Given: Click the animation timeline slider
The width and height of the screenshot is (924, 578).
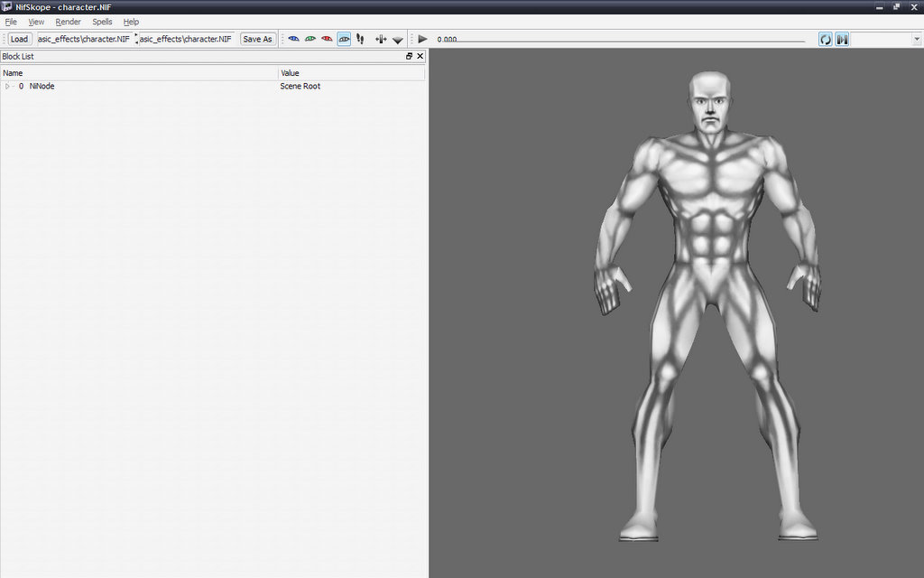Looking at the screenshot, I should pyautogui.click(x=632, y=41).
